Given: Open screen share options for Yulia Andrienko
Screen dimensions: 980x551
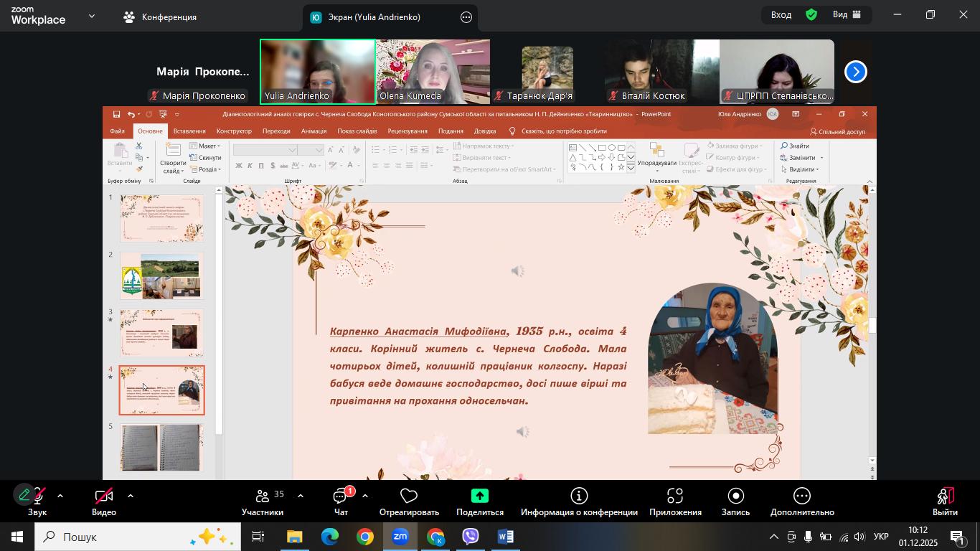Looking at the screenshot, I should pos(466,17).
